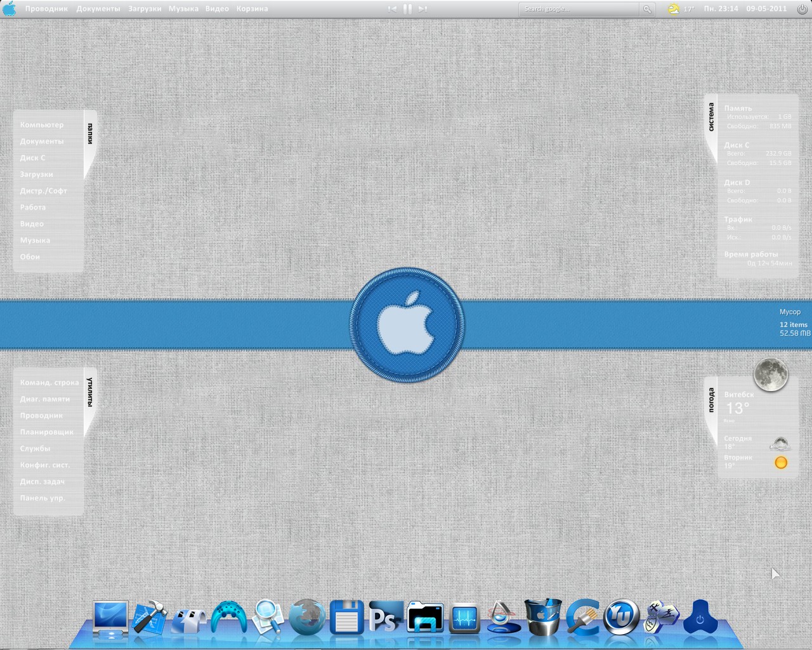Open Компьютер from the папки panel

(x=42, y=125)
